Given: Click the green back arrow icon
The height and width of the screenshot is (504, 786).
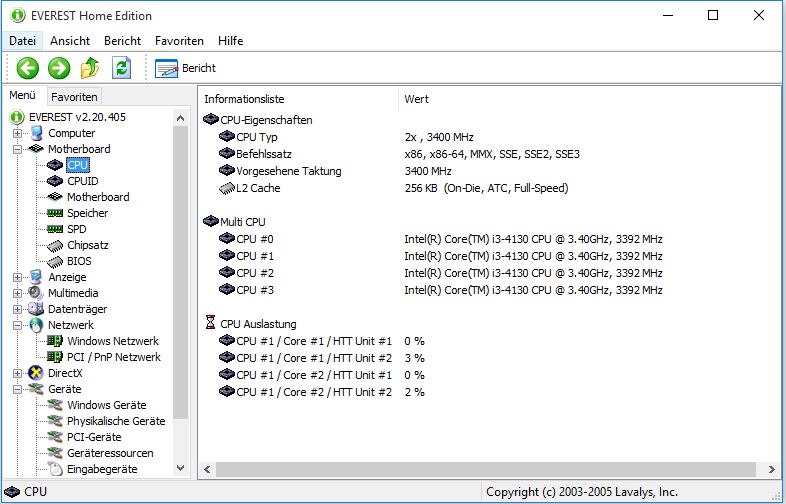Looking at the screenshot, I should pos(27,68).
